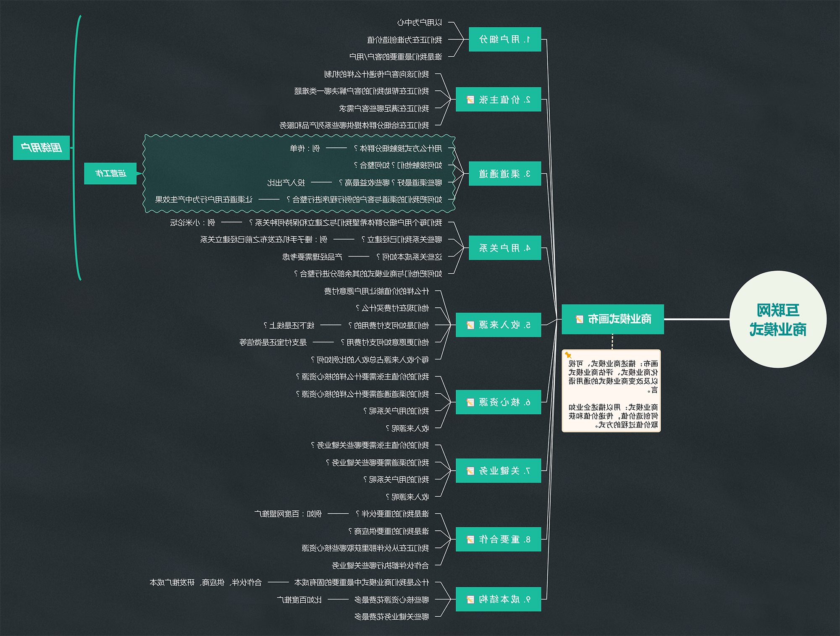Select the child note 例：小米论坛
Image resolution: width=840 pixels, height=636 pixels.
pos(192,222)
